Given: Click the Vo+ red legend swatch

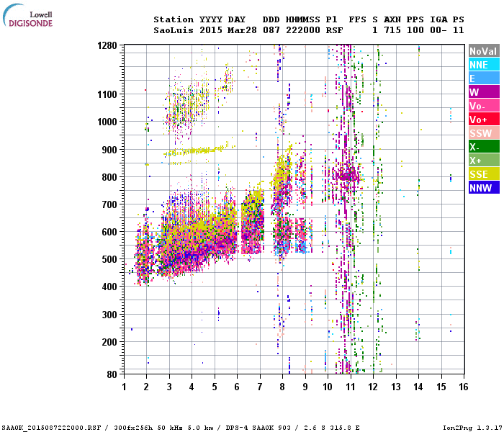Looking at the screenshot, I should pos(484,120).
